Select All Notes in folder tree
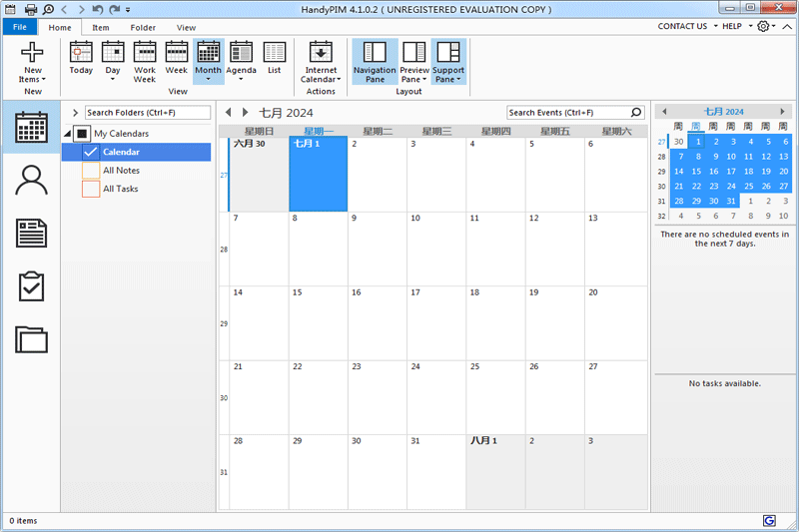The image size is (799, 532). tap(121, 170)
